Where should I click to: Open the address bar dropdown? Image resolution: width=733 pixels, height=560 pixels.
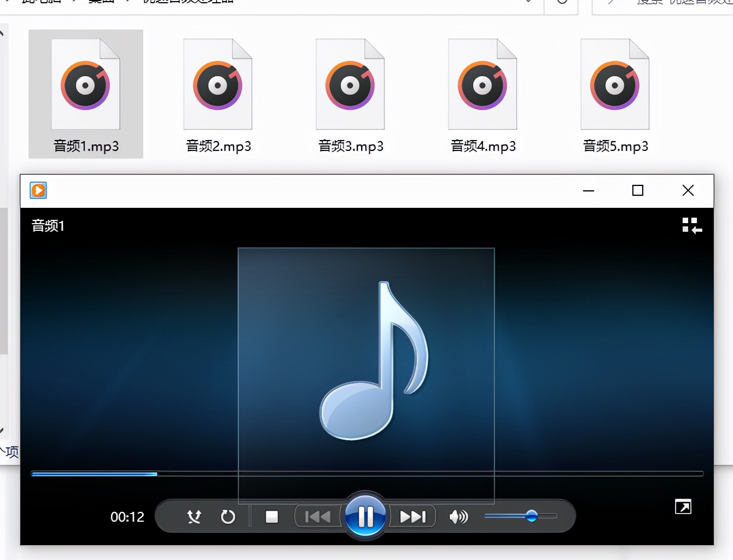[528, 2]
